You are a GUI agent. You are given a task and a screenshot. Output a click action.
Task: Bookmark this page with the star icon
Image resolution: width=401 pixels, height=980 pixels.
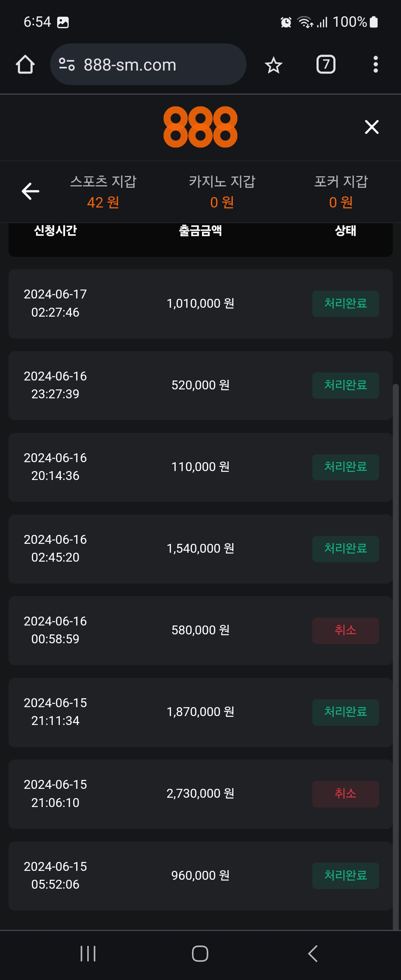coord(273,65)
